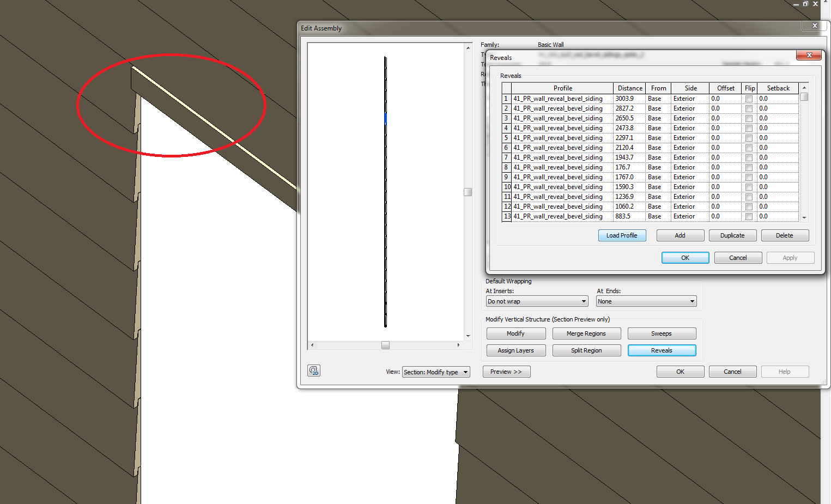Click the Reveals table scroll up arrow
The width and height of the screenshot is (831, 504).
point(804,88)
